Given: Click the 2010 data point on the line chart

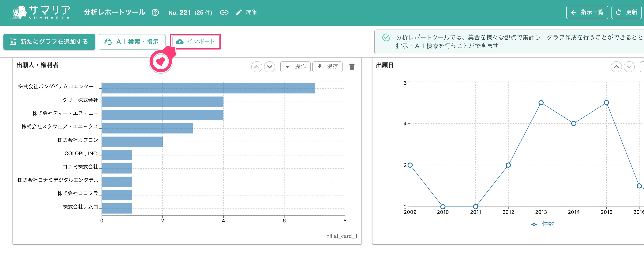Looking at the screenshot, I should tap(443, 207).
